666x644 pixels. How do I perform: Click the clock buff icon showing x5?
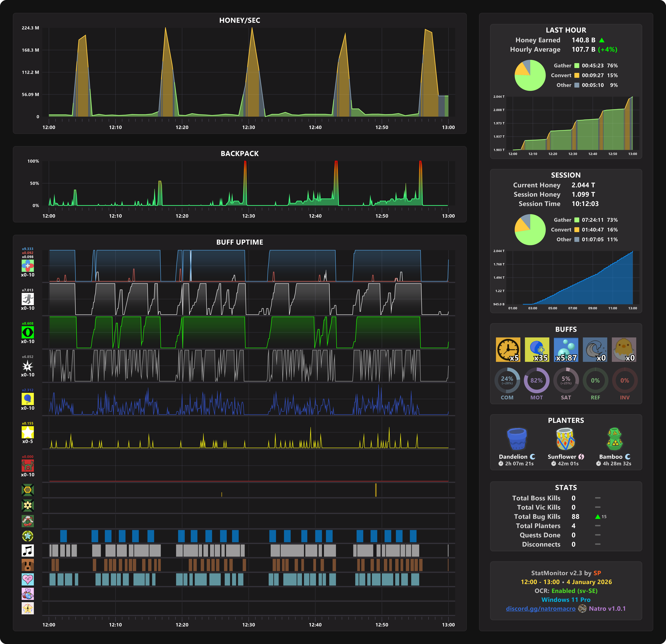[x=508, y=349]
